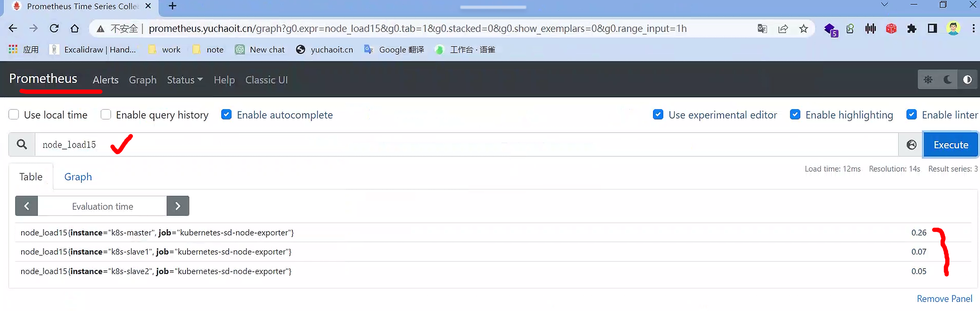Viewport: 980px width, 311px height.
Task: Open the Classic UI link
Action: click(x=266, y=80)
